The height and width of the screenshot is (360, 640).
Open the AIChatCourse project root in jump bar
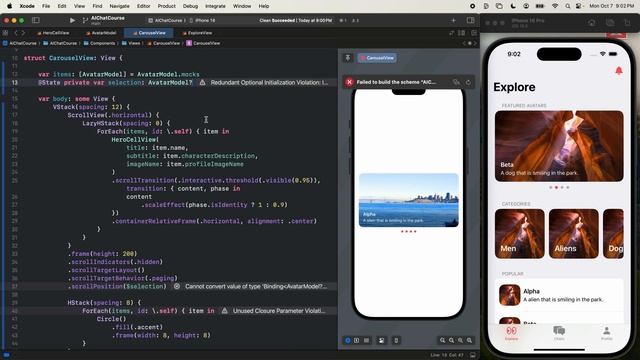[x=20, y=43]
